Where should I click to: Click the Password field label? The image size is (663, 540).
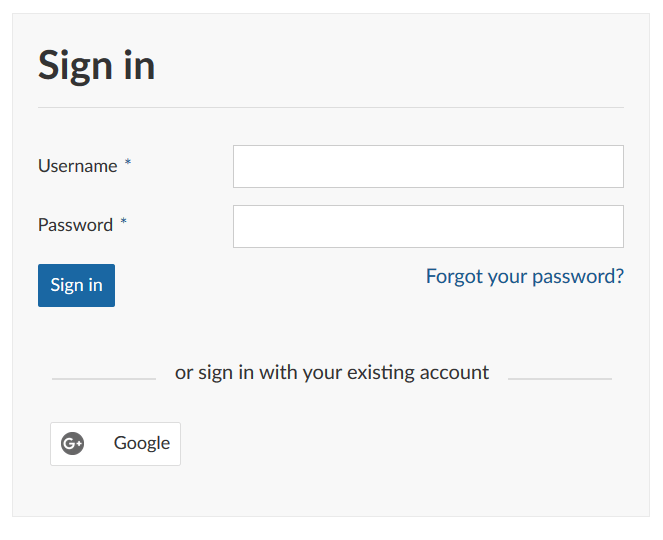click(75, 225)
